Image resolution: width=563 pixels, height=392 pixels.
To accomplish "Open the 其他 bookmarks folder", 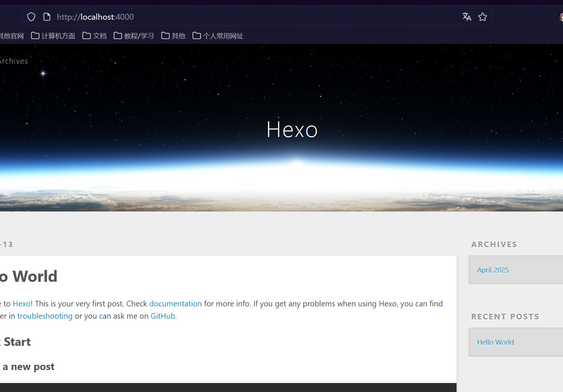I will click(173, 36).
